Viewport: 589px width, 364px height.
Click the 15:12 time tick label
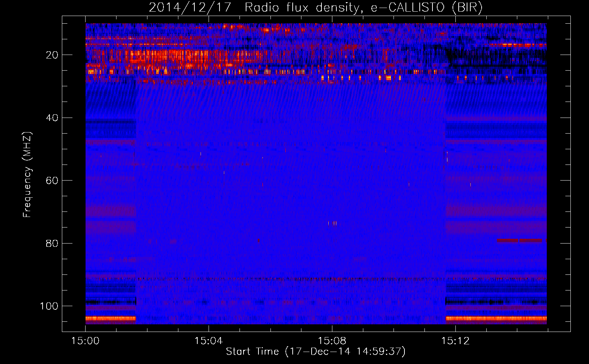[455, 341]
